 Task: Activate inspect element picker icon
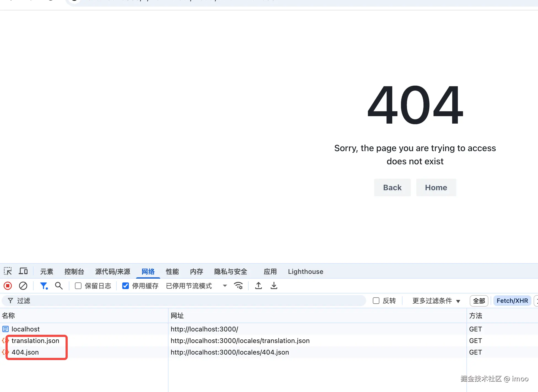tap(8, 271)
